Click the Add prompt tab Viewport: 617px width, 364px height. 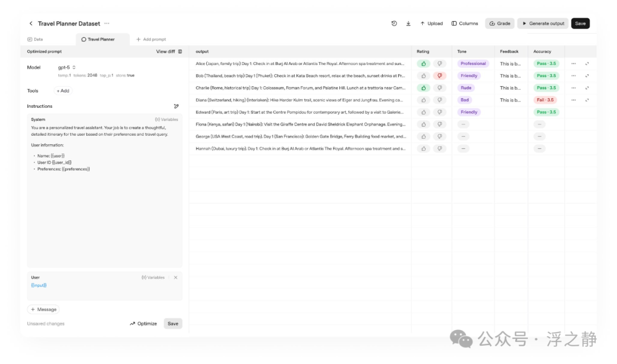pos(151,39)
